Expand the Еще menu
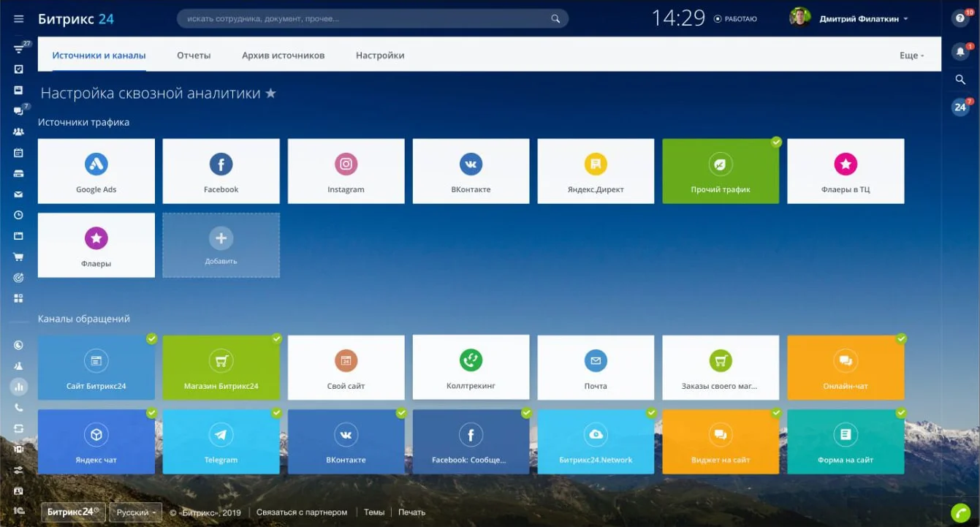This screenshot has height=527, width=980. [x=911, y=56]
